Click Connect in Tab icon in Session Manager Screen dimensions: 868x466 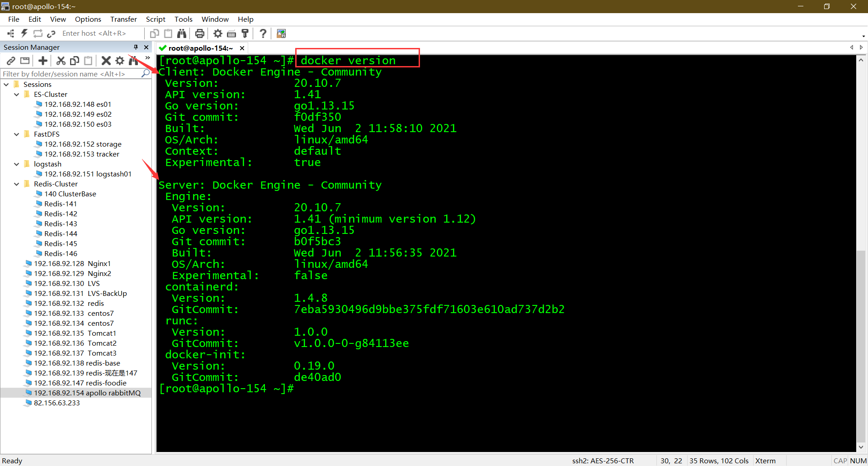tap(25, 61)
